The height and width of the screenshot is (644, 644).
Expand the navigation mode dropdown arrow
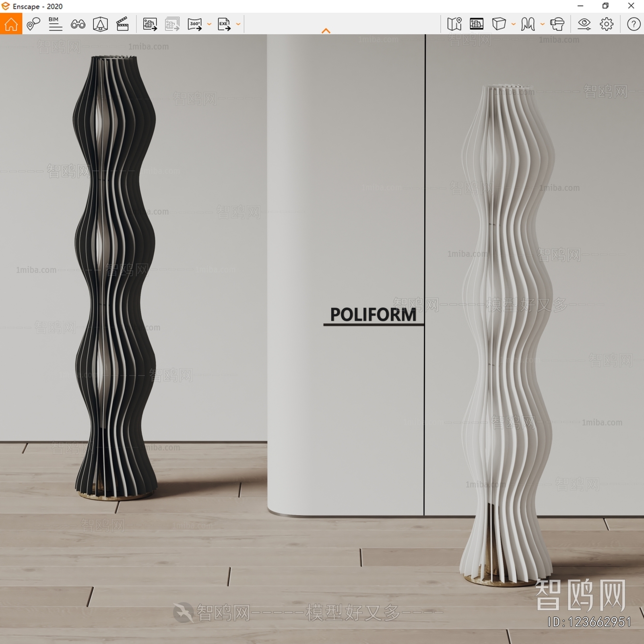click(x=543, y=24)
